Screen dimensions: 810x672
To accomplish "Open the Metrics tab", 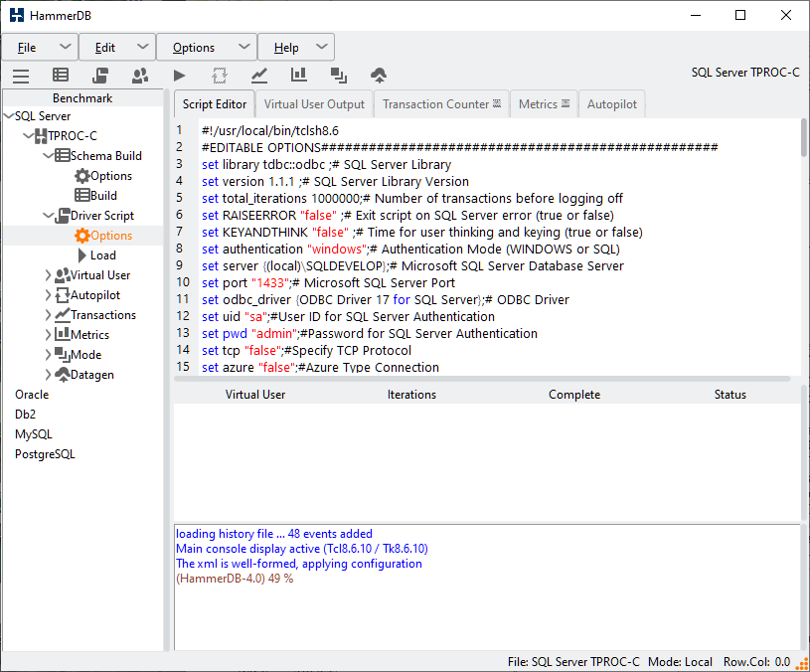I will pos(544,103).
